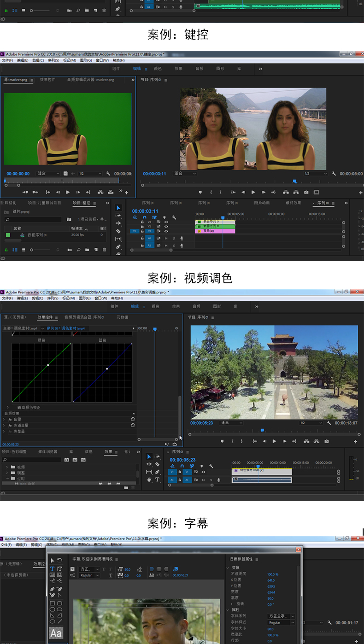Viewport: 364px width, 644px height.
Task: Open wrench settings in 键控 program monitor
Action: click(x=333, y=174)
